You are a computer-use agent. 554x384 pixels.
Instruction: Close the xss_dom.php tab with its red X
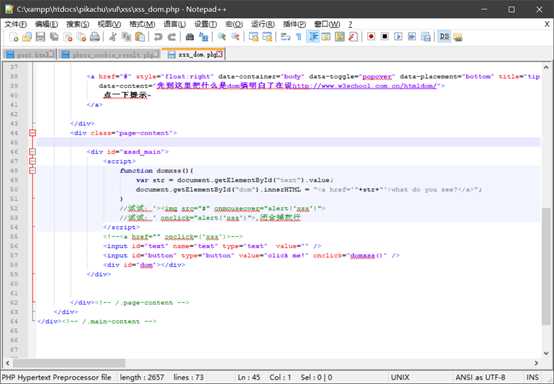[x=220, y=54]
